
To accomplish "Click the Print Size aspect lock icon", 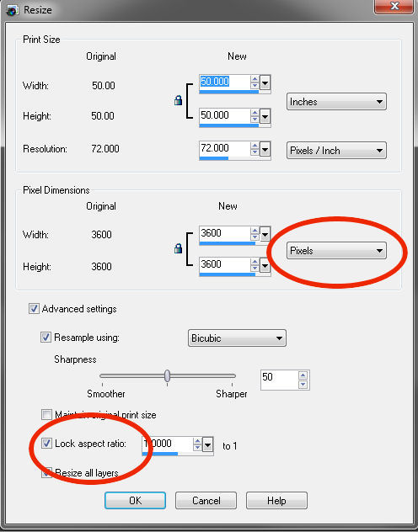I will (179, 100).
